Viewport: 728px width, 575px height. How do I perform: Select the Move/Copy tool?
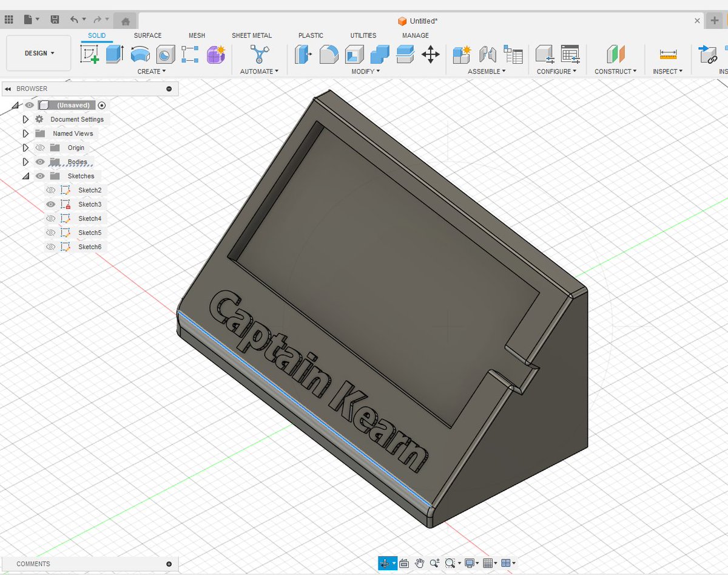click(x=431, y=55)
